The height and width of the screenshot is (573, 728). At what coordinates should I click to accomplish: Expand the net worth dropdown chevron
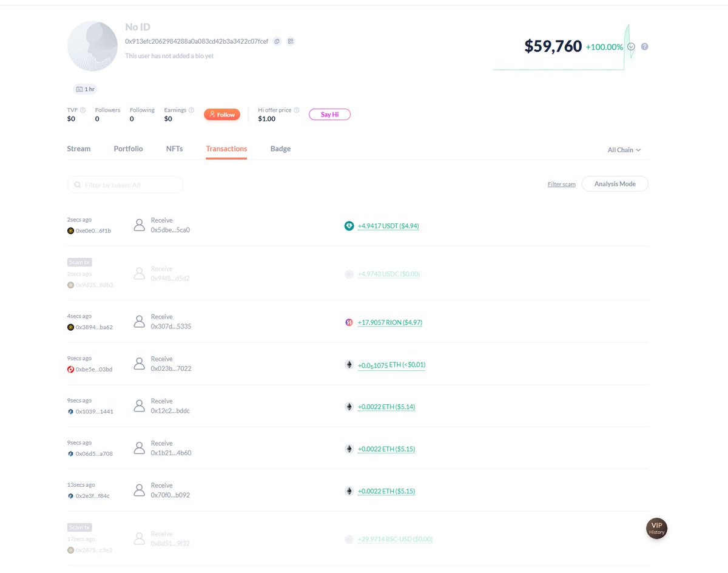tap(631, 47)
